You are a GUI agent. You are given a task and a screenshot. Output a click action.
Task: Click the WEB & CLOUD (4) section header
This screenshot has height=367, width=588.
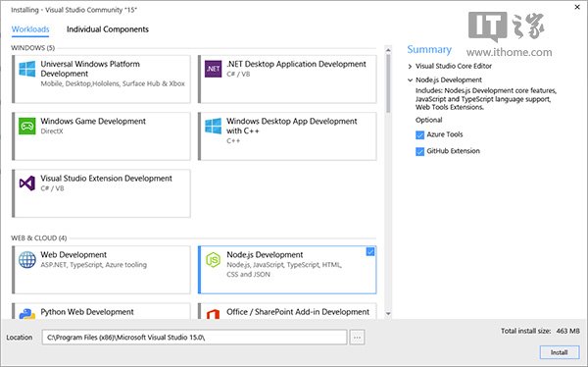point(39,237)
